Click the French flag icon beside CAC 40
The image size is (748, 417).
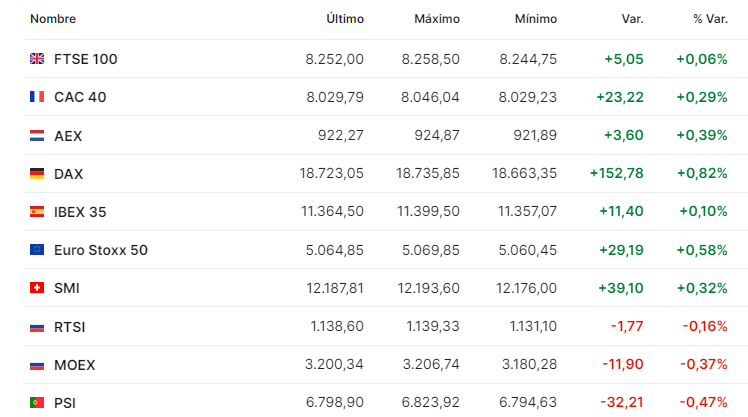point(37,97)
